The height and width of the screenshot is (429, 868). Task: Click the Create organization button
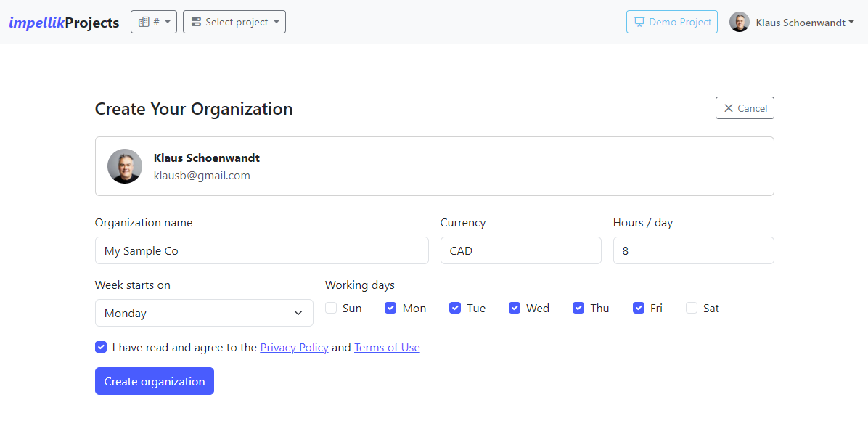155,381
